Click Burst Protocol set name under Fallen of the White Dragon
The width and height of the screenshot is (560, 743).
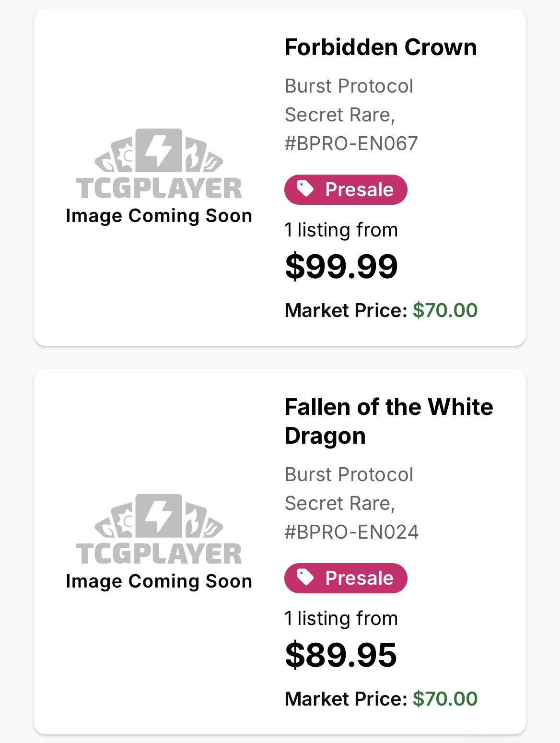[349, 475]
